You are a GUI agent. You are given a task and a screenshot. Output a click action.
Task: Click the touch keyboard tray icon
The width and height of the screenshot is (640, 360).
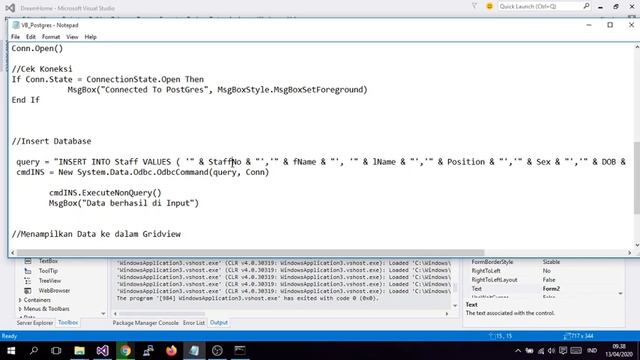576,351
